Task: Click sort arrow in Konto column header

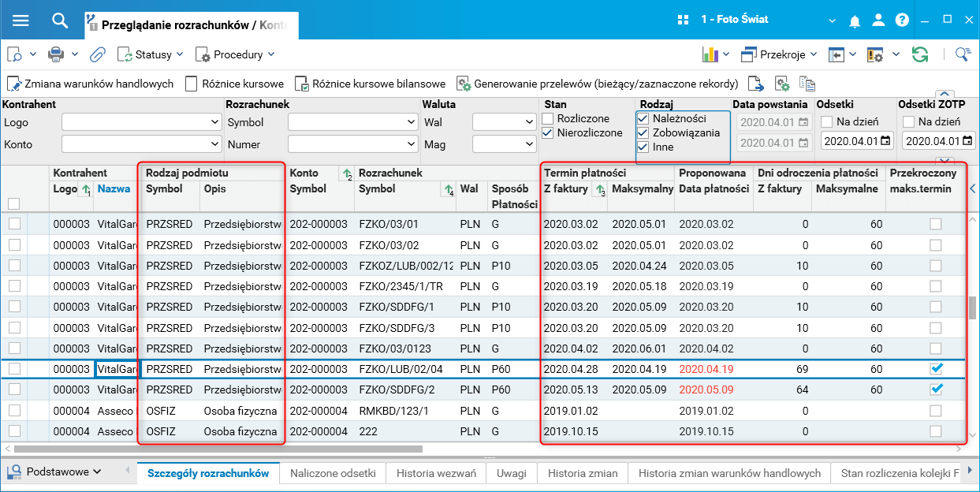Action: [346, 173]
